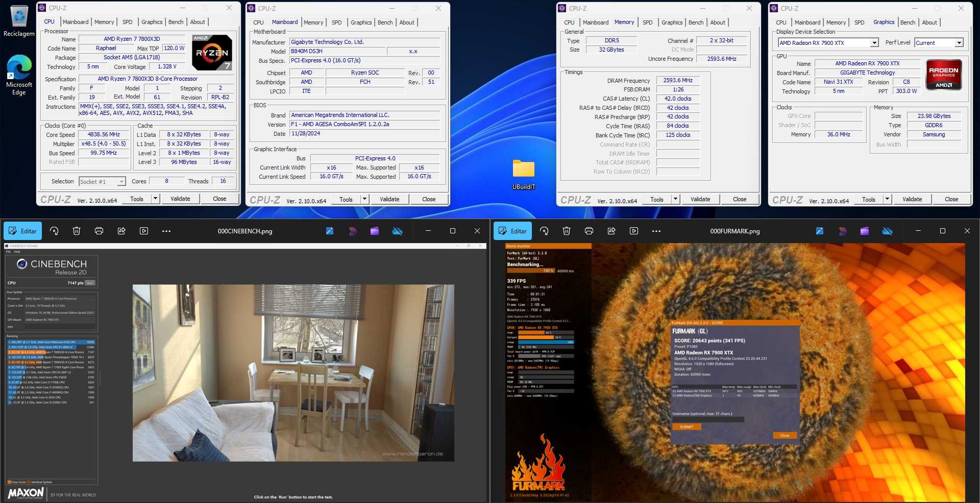
Task: Open the Microsoft Edge desktop shortcut
Action: 19,75
